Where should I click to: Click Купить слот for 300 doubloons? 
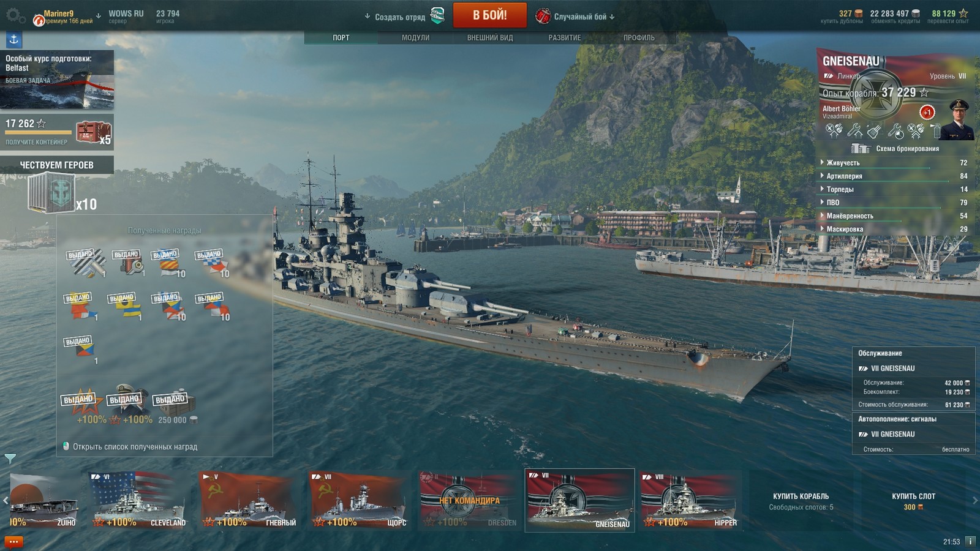pos(913,501)
